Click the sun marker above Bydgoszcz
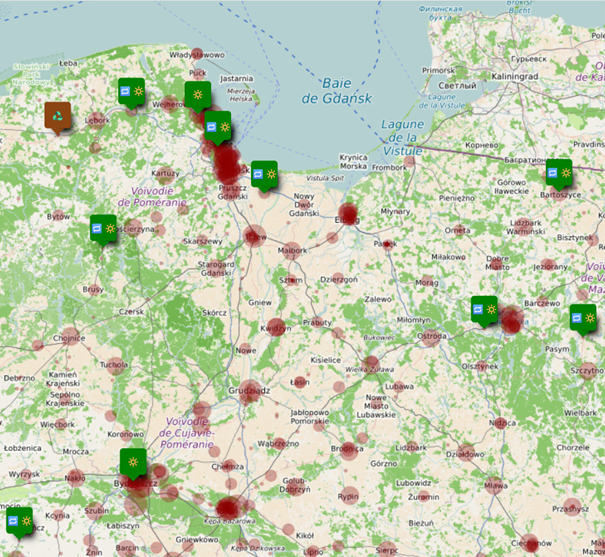 coord(132,462)
